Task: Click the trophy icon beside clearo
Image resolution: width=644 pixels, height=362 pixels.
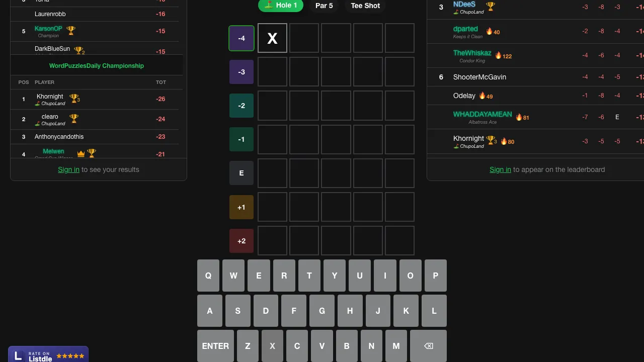Action: [74, 119]
